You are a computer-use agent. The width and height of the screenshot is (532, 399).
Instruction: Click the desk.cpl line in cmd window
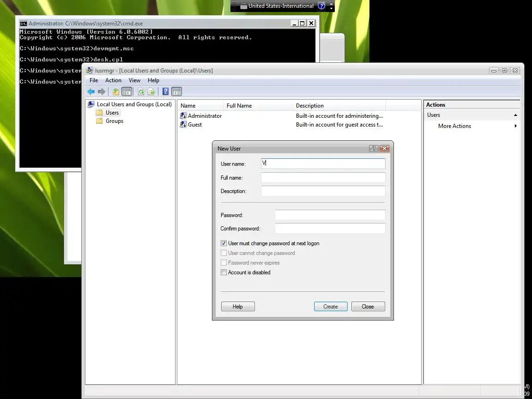[x=71, y=60]
